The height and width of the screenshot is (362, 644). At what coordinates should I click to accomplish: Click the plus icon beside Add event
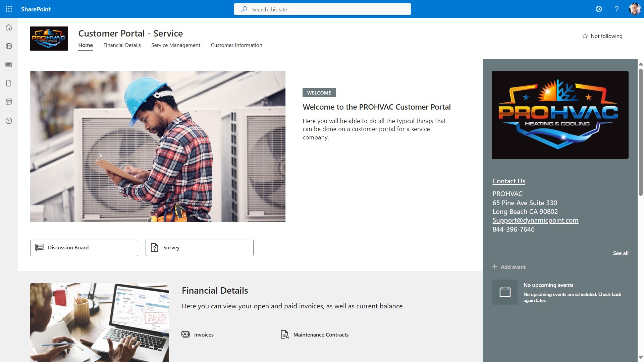coord(495,267)
